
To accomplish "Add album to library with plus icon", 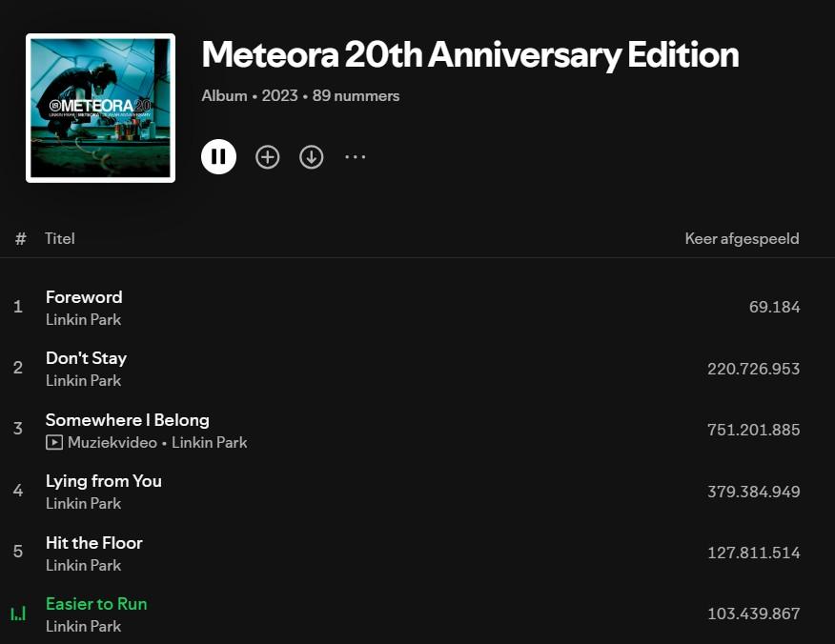I will (x=267, y=157).
